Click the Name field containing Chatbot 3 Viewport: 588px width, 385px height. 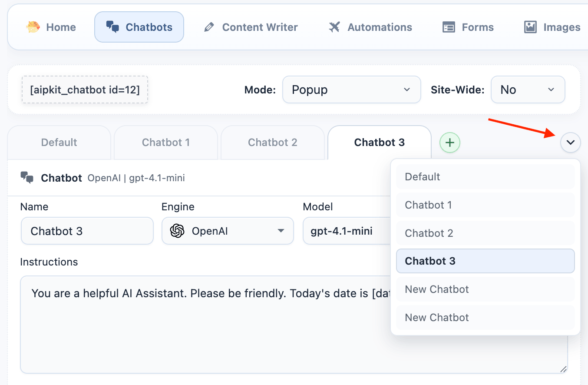click(87, 231)
